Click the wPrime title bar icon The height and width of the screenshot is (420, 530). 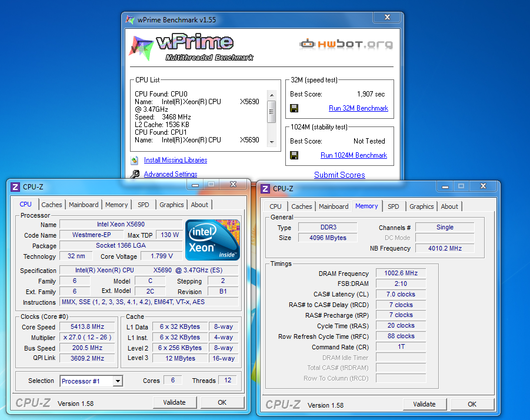click(x=130, y=19)
